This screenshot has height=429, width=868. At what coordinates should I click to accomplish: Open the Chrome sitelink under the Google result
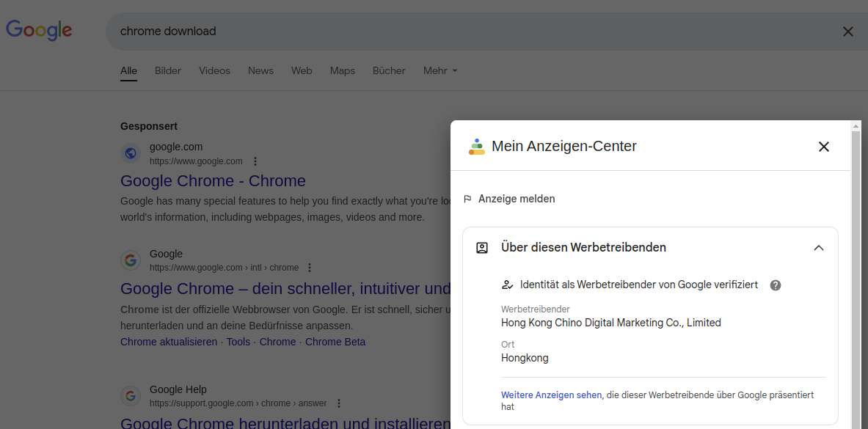tap(277, 342)
